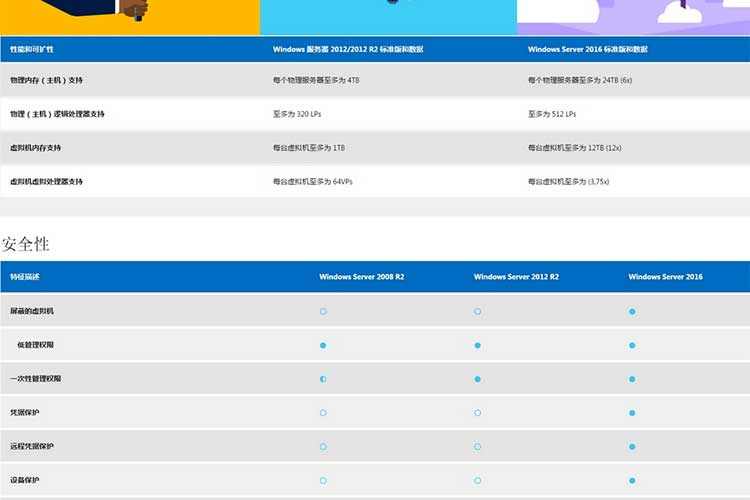Click the half-filled circle for 一次性管理权限 under 2008 R2
This screenshot has height=500, width=750.
[x=323, y=379]
